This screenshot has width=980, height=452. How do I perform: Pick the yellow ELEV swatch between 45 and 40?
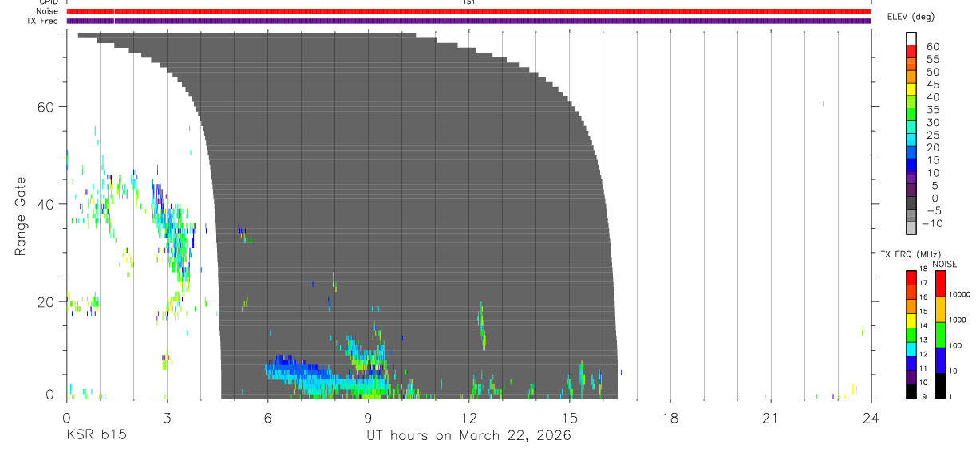pos(911,89)
